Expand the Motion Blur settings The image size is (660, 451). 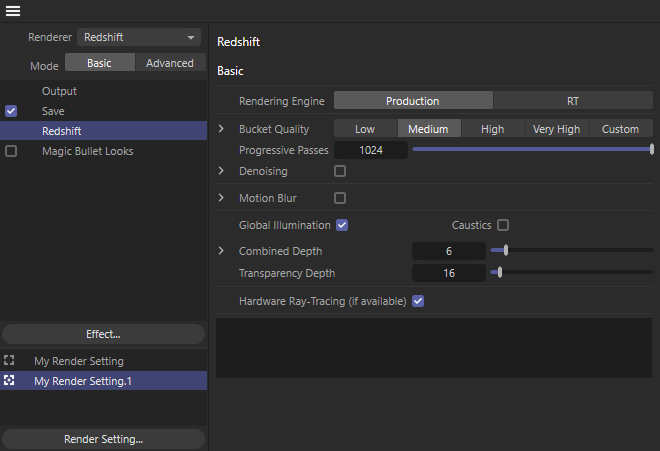pos(222,198)
